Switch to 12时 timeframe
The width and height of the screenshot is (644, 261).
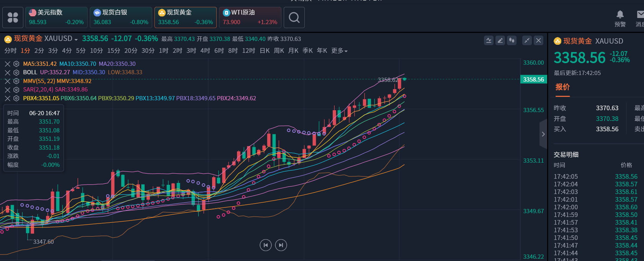[x=248, y=51]
